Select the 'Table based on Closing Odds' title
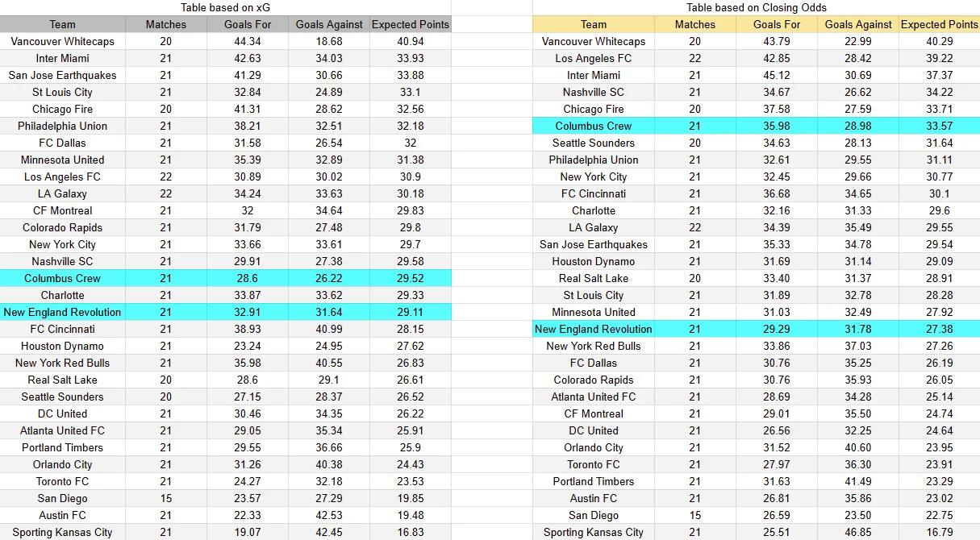 click(755, 7)
